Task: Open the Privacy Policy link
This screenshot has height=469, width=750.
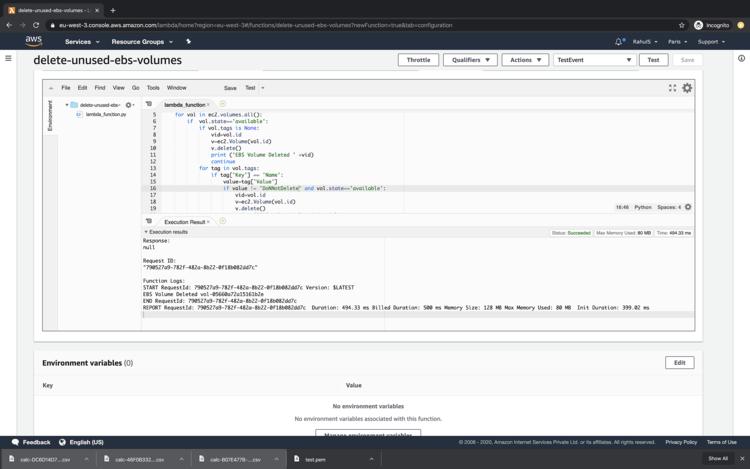Action: tap(681, 442)
